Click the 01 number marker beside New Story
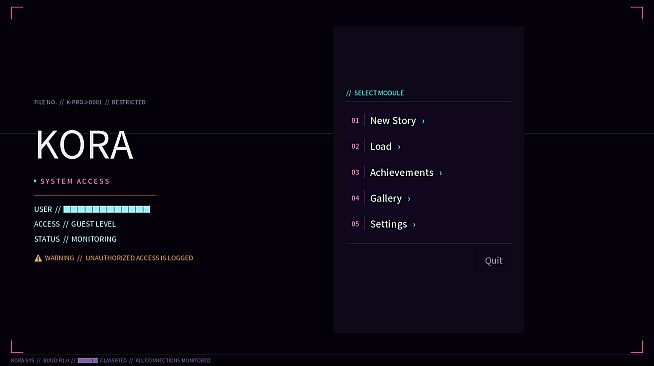 click(x=355, y=120)
